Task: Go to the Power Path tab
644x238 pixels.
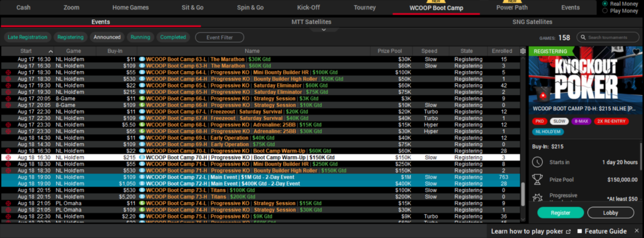Action: coord(512,8)
